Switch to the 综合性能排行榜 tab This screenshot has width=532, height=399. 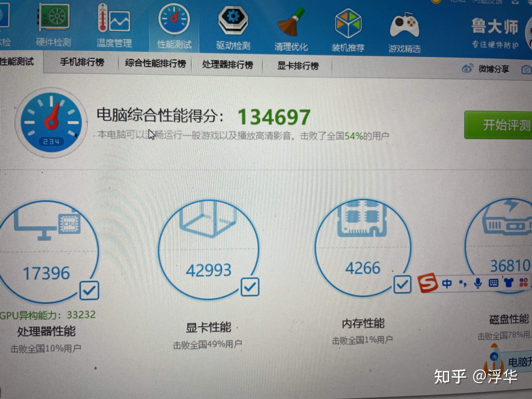click(155, 63)
